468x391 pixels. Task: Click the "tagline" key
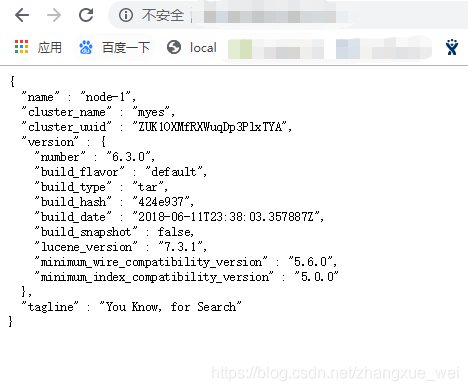[50, 307]
